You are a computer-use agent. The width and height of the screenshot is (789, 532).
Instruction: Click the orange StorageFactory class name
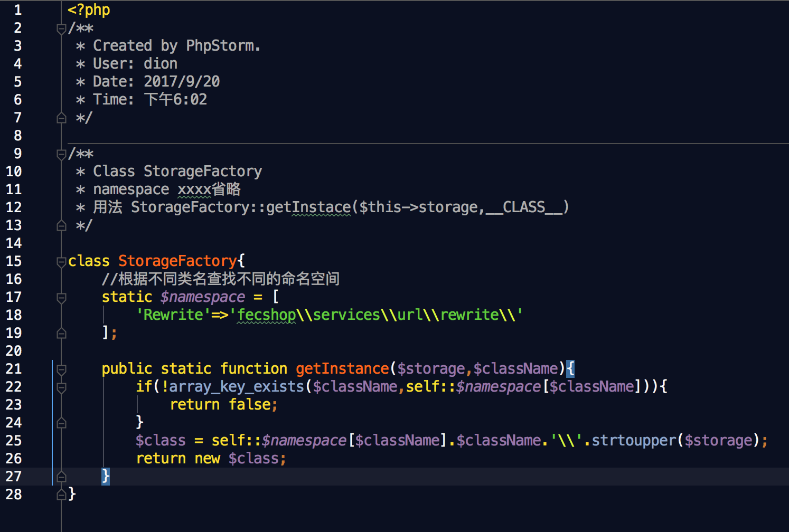(x=177, y=261)
